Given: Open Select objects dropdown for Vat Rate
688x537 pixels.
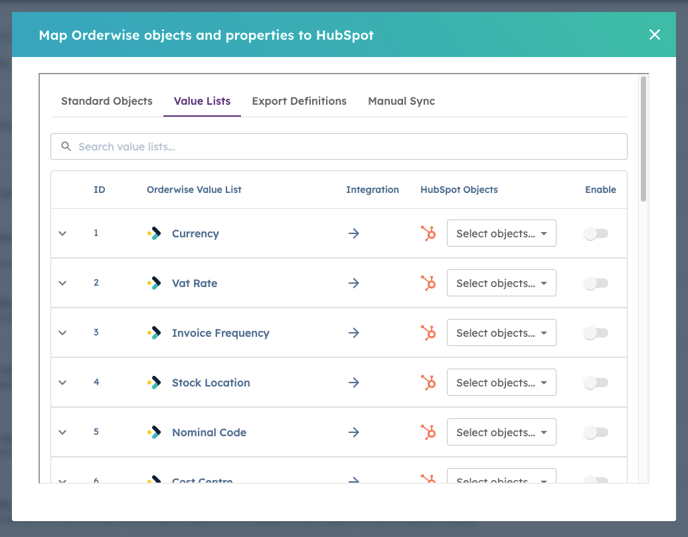Looking at the screenshot, I should [x=502, y=283].
